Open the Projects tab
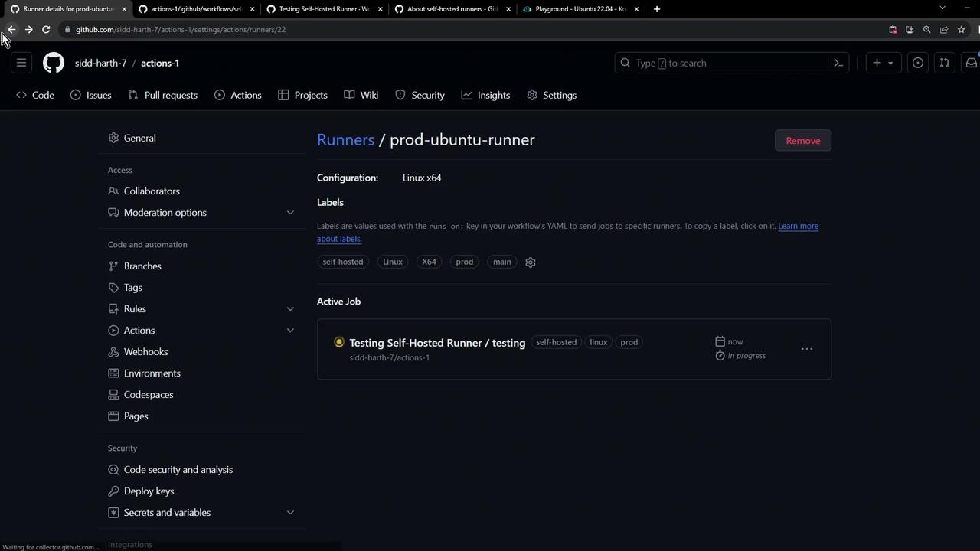 (x=302, y=95)
